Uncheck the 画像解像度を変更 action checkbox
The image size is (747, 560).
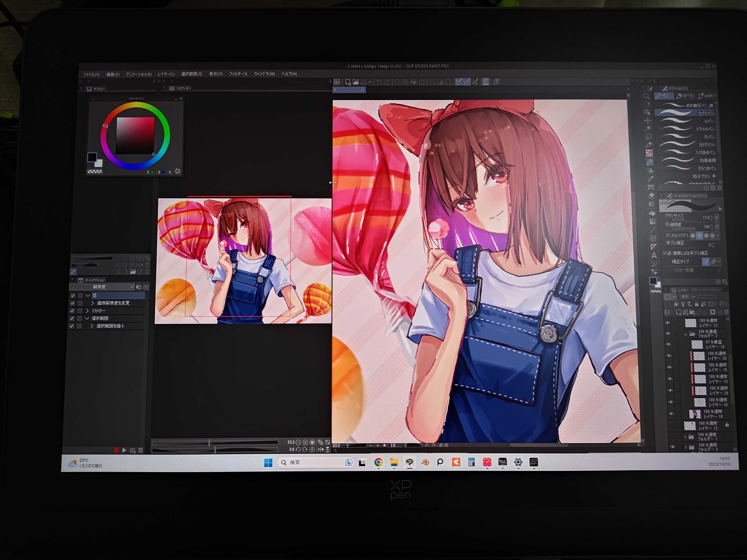(x=73, y=303)
